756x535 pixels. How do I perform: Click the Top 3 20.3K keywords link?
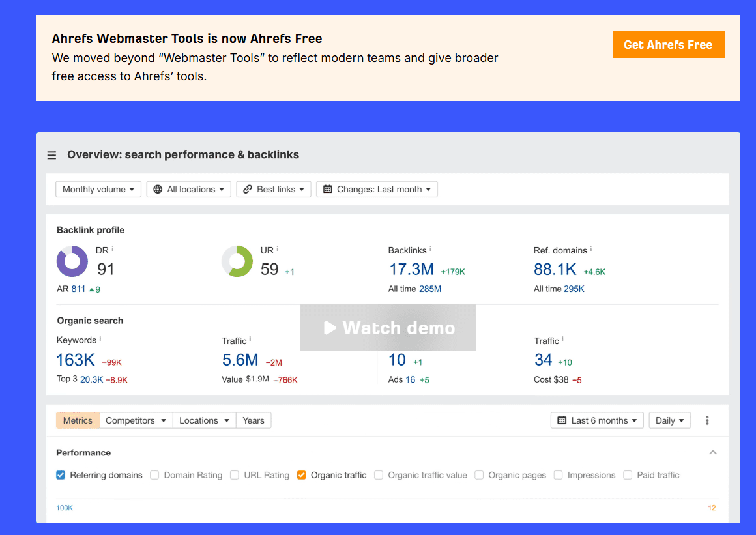[x=92, y=379]
